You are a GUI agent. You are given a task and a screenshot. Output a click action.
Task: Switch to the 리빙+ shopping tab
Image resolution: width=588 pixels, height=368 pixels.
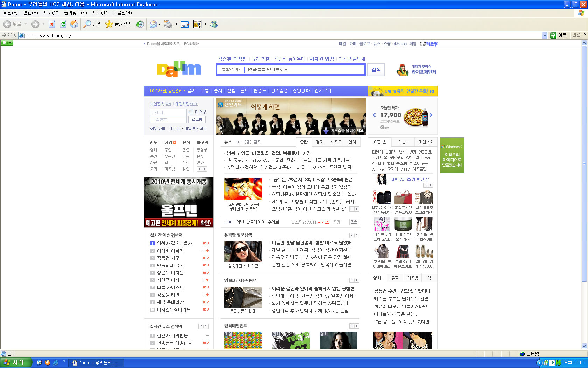pyautogui.click(x=402, y=142)
